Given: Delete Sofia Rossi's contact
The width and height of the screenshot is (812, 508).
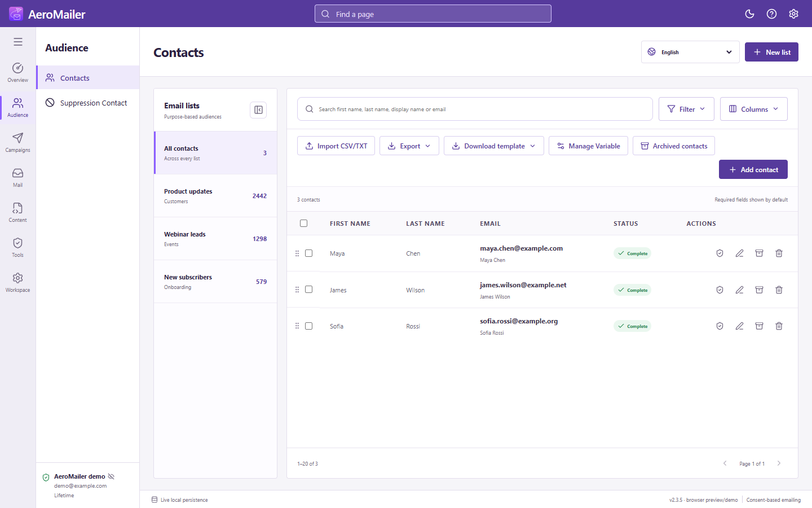Looking at the screenshot, I should 779,326.
